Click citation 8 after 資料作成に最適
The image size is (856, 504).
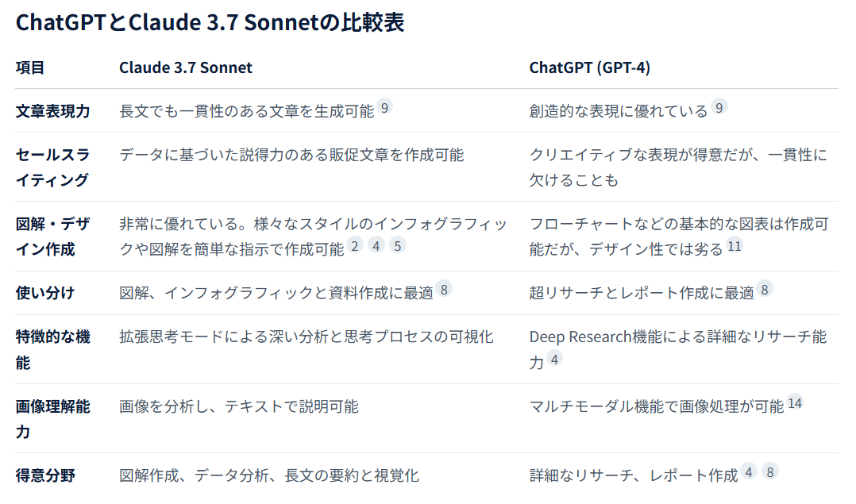(445, 289)
